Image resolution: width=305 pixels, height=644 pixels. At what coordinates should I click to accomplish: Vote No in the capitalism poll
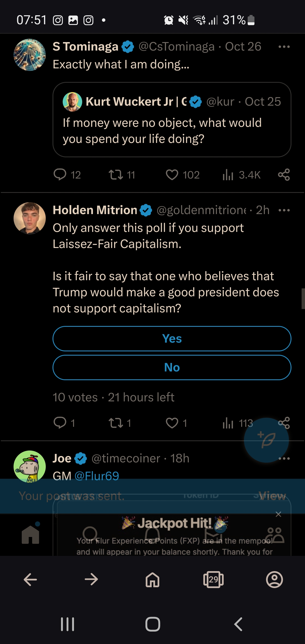172,367
